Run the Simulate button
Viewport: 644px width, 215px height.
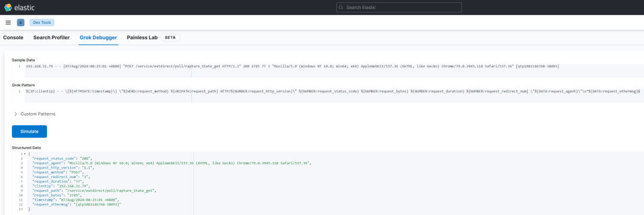pyautogui.click(x=30, y=131)
